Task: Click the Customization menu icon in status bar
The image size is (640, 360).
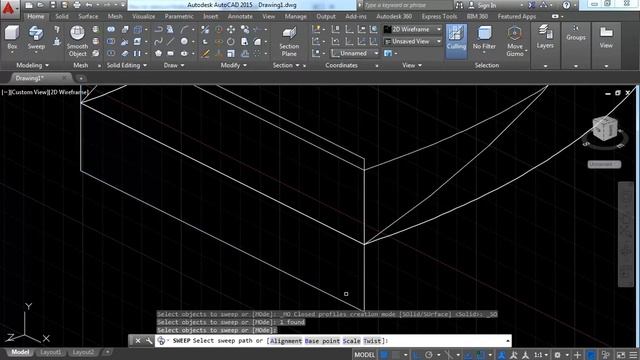Action: pyautogui.click(x=633, y=355)
